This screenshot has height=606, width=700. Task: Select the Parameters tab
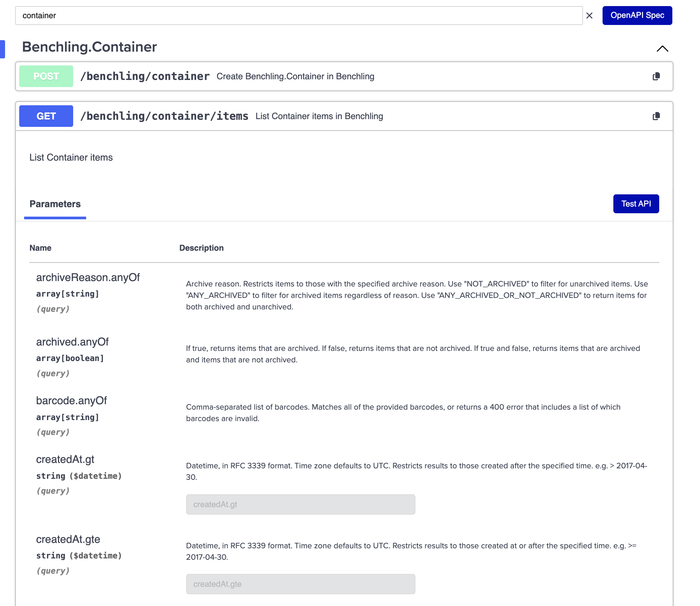point(55,204)
